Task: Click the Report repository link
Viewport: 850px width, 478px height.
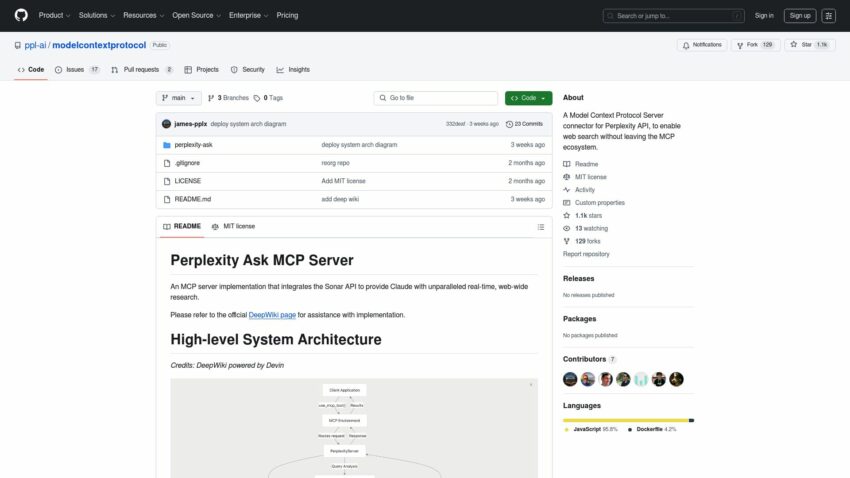Action: coord(586,254)
